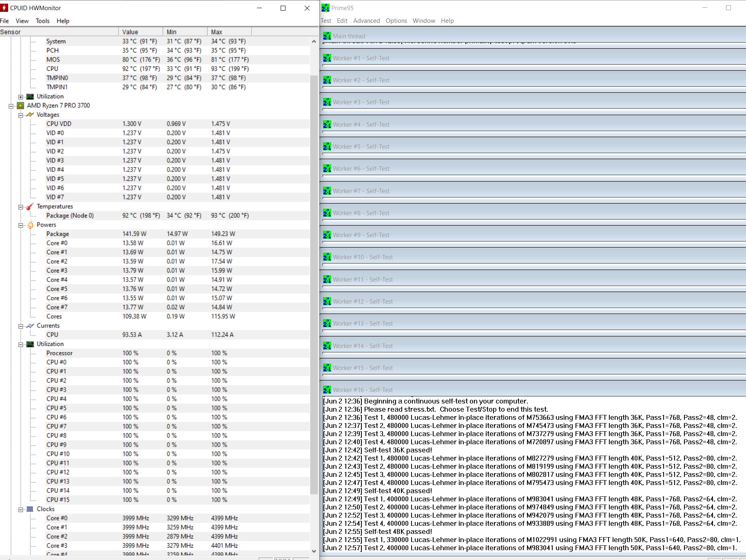746x560 pixels.
Task: Minimize the Prime95 window
Action: coord(705,8)
